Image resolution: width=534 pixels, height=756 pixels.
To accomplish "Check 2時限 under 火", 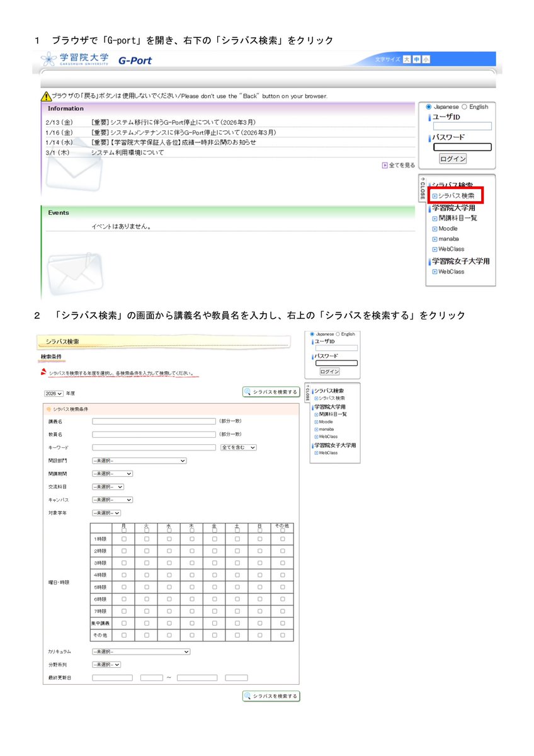I will point(147,551).
